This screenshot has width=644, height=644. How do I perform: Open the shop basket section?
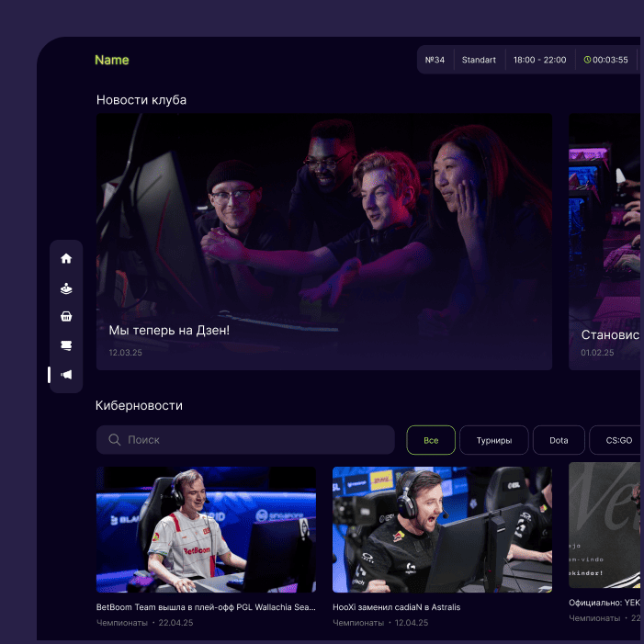tap(66, 317)
